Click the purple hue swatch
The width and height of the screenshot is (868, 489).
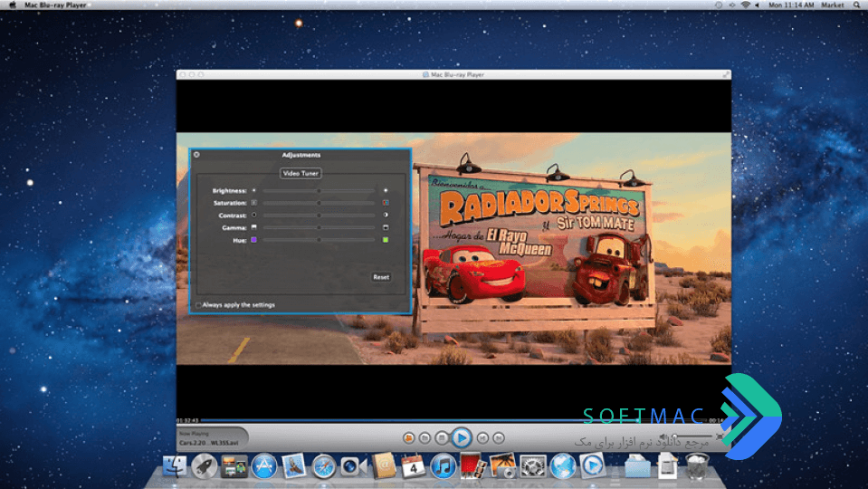pos(254,240)
